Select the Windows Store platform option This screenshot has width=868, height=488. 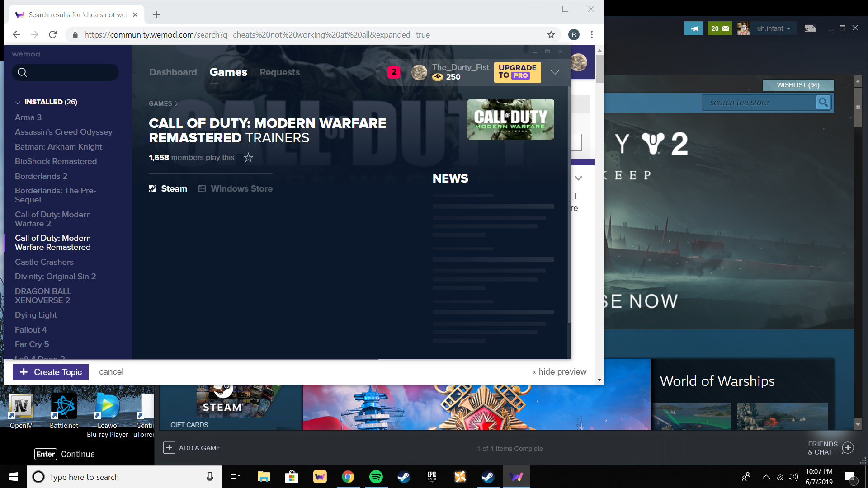[x=236, y=189]
